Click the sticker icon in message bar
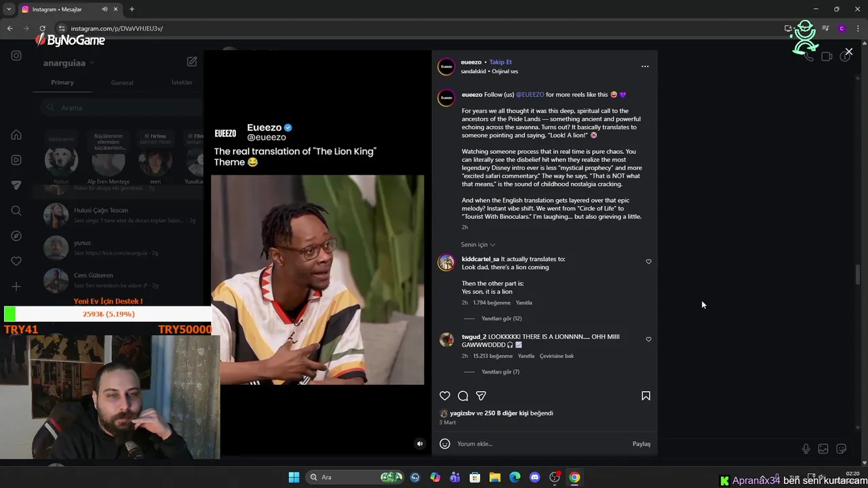This screenshot has width=868, height=488. tap(842, 449)
